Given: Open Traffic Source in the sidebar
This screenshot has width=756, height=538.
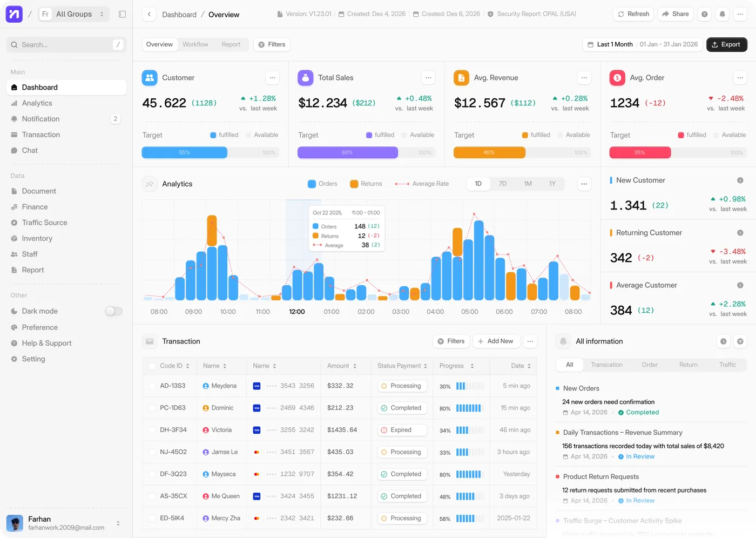Looking at the screenshot, I should (x=66, y=223).
